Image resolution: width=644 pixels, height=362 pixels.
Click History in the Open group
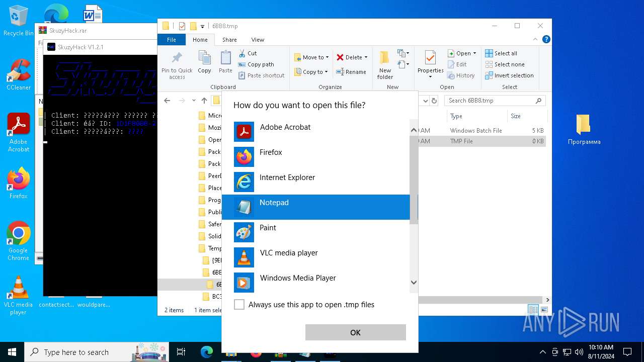[461, 75]
